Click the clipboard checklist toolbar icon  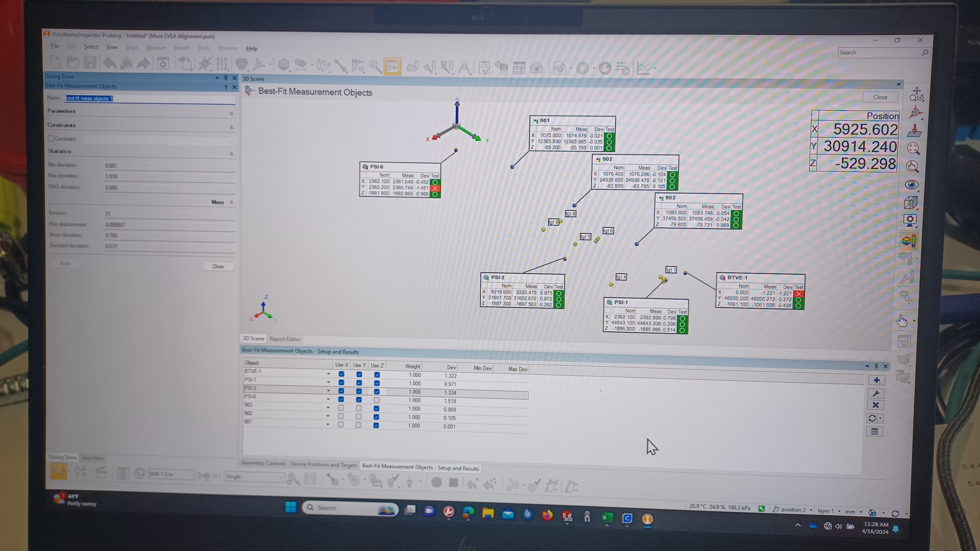484,68
